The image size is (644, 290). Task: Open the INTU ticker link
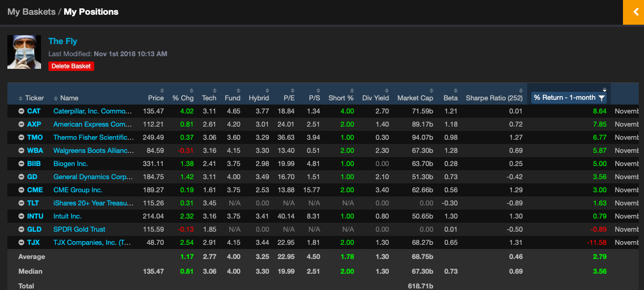[x=35, y=216]
